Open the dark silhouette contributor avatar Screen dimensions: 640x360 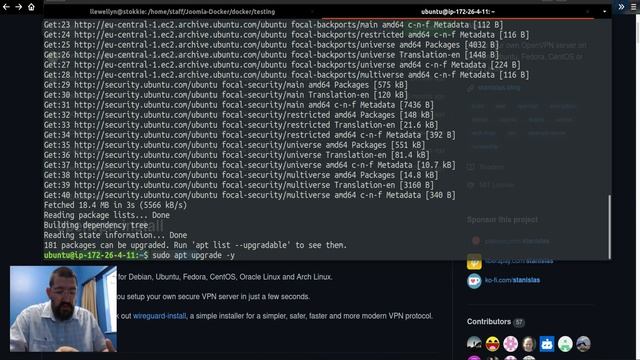point(474,344)
